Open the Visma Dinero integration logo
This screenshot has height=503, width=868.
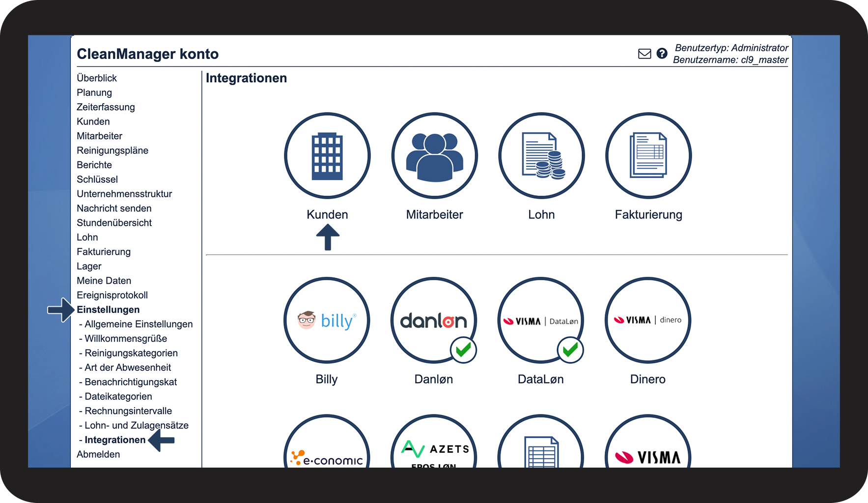(648, 320)
